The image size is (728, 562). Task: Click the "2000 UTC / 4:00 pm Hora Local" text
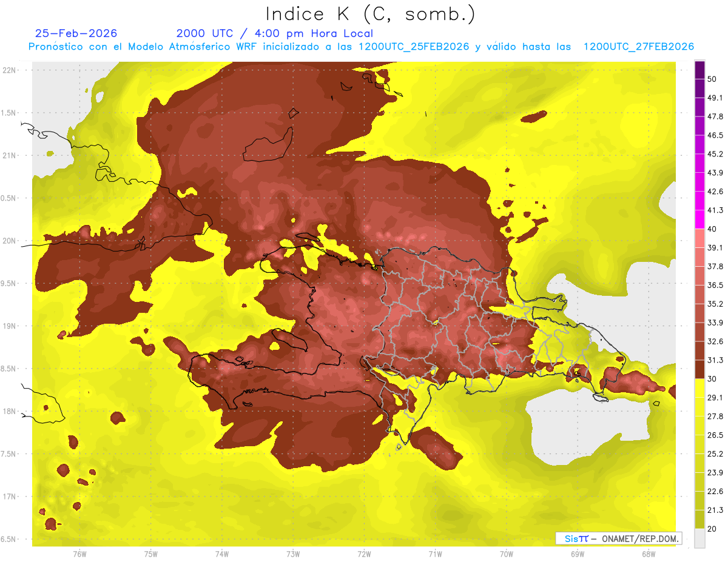click(274, 33)
